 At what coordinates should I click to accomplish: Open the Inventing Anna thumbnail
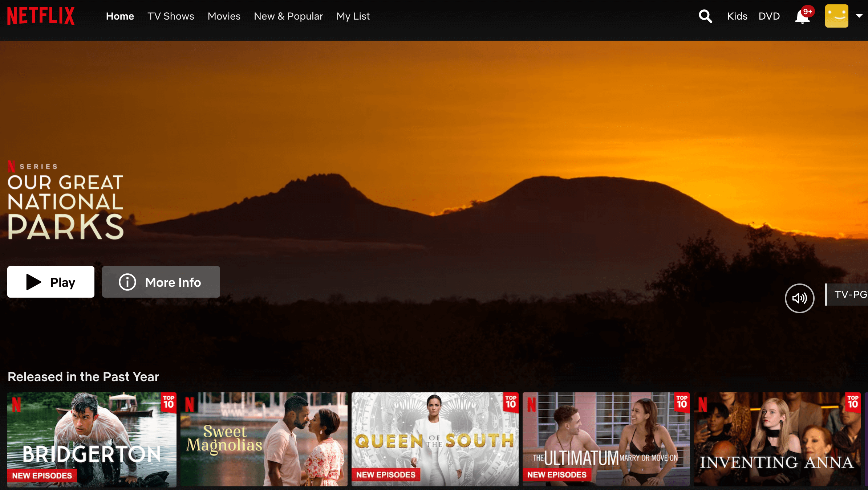click(x=777, y=440)
